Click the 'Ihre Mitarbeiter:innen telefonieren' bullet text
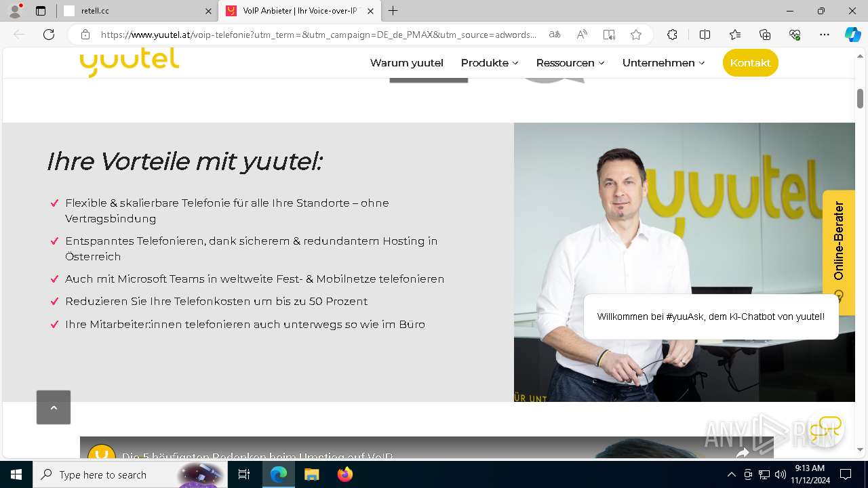 [x=245, y=324]
